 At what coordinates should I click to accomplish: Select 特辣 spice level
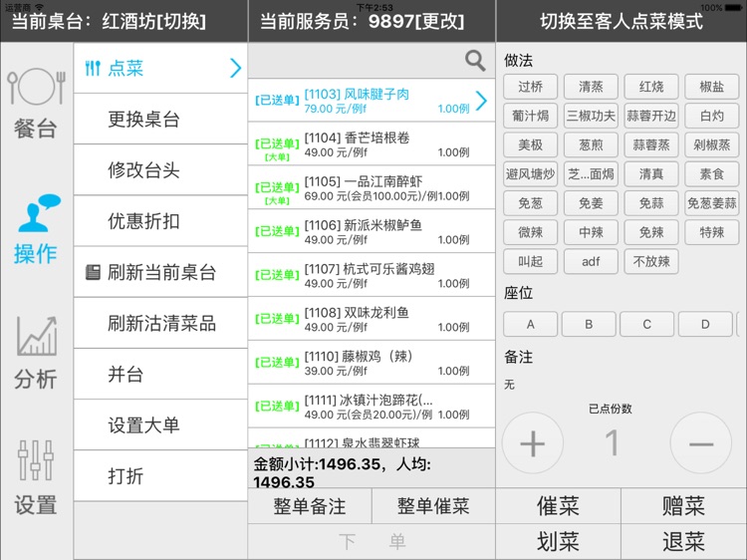tap(712, 232)
